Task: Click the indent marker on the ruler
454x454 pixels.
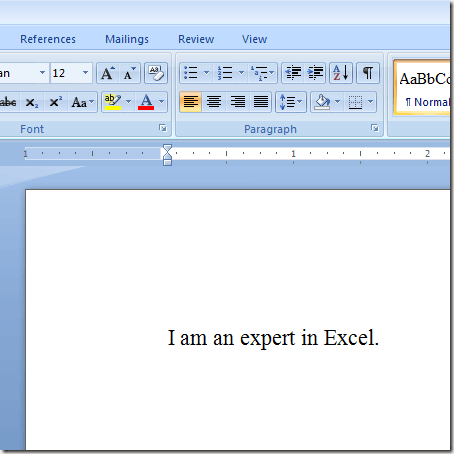Action: [x=167, y=155]
